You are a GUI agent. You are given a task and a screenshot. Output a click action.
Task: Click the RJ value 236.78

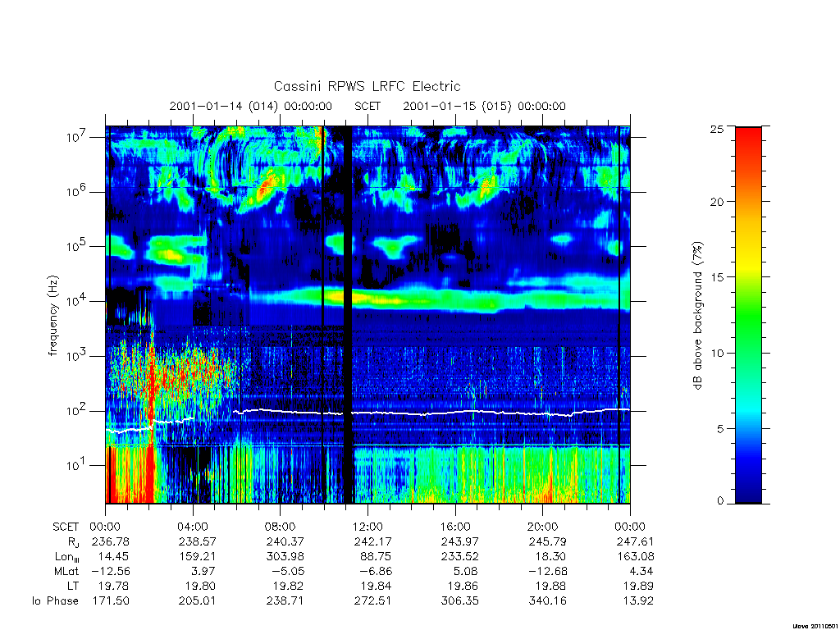pos(111,541)
